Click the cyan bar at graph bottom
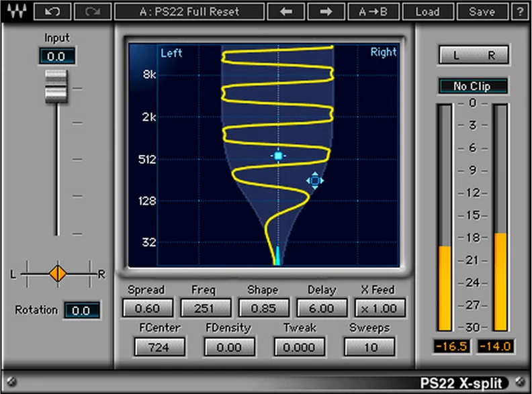 277,256
